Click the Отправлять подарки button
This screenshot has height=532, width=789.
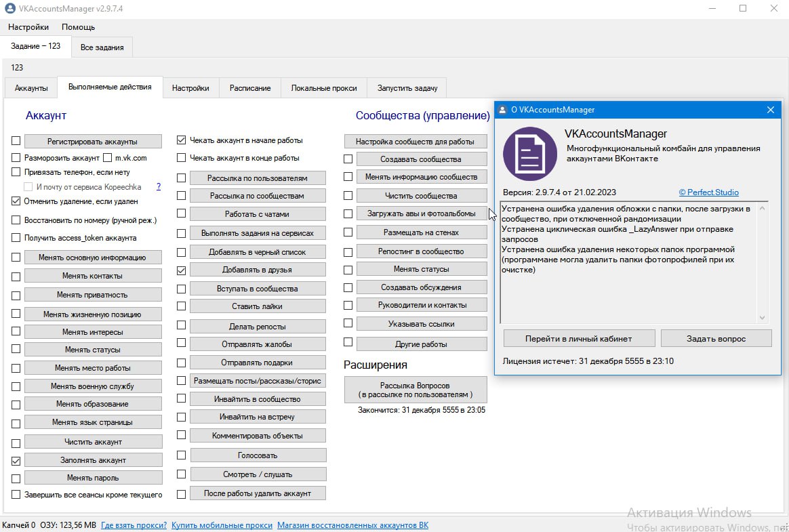click(257, 363)
